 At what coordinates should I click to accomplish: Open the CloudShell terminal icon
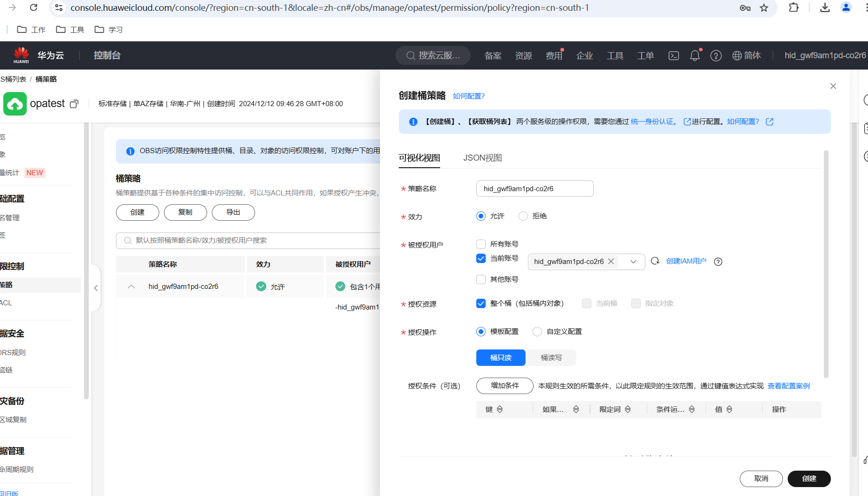pos(674,56)
